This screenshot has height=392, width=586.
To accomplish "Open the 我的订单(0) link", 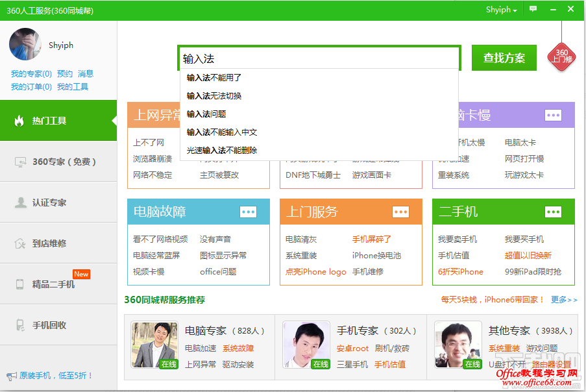I will (31, 87).
